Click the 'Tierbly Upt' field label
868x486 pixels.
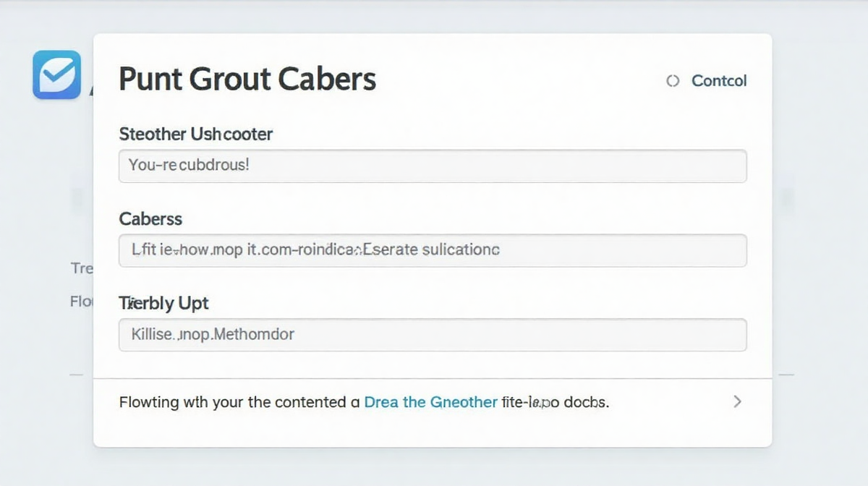[163, 304]
